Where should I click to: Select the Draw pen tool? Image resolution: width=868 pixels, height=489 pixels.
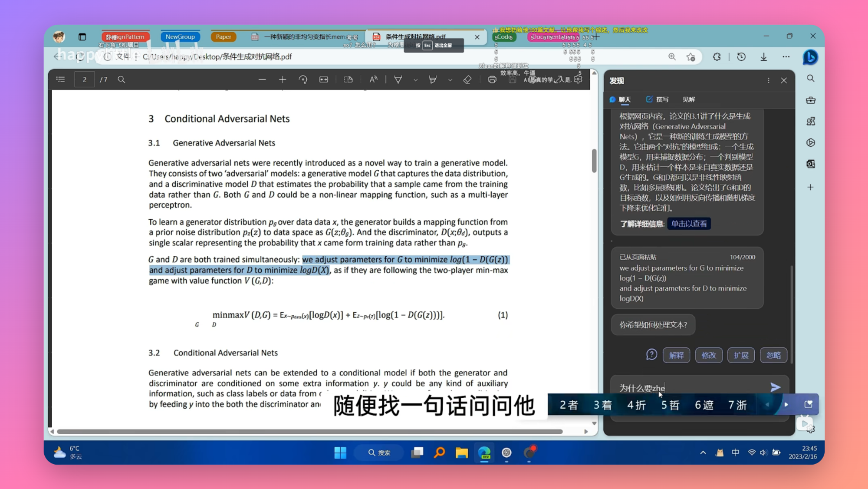398,79
